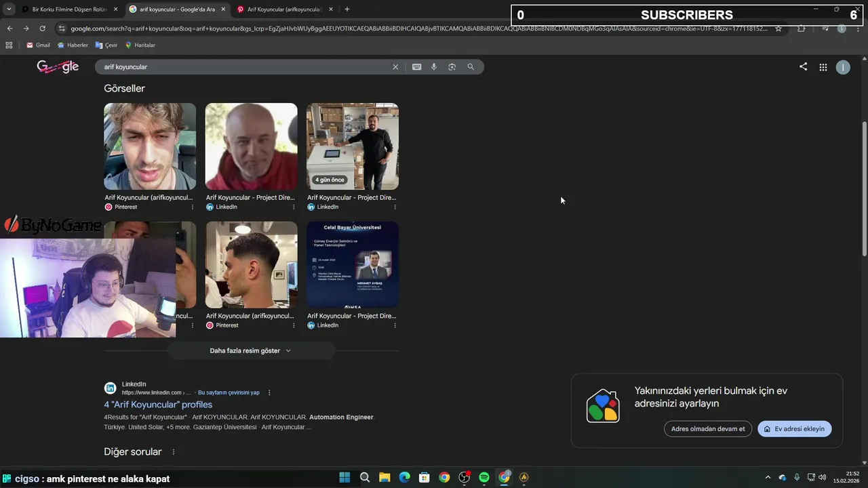Go back in browser history
The width and height of the screenshot is (868, 488).
pyautogui.click(x=9, y=28)
